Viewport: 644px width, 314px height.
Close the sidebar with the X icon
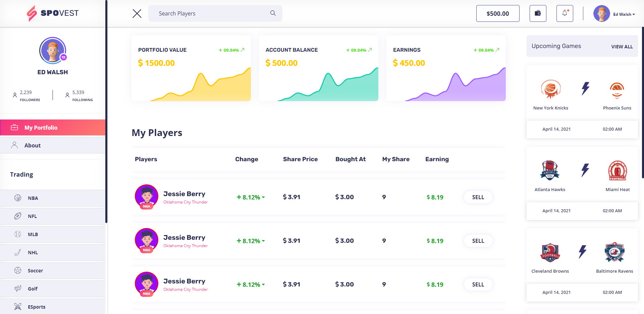pyautogui.click(x=137, y=13)
